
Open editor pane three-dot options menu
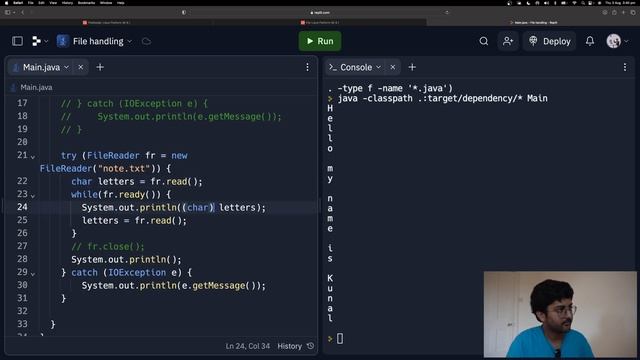pyautogui.click(x=307, y=67)
